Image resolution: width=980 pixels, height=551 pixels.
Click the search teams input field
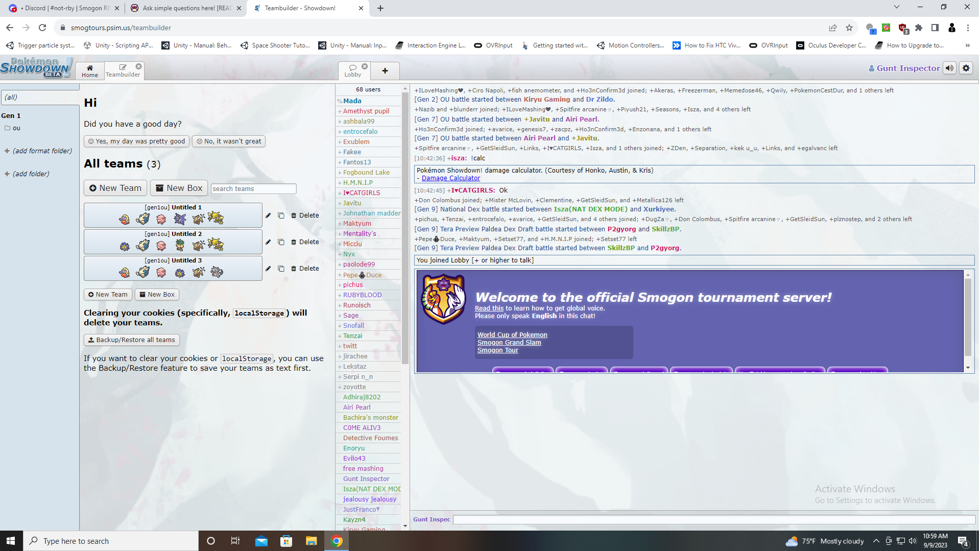[x=253, y=189]
